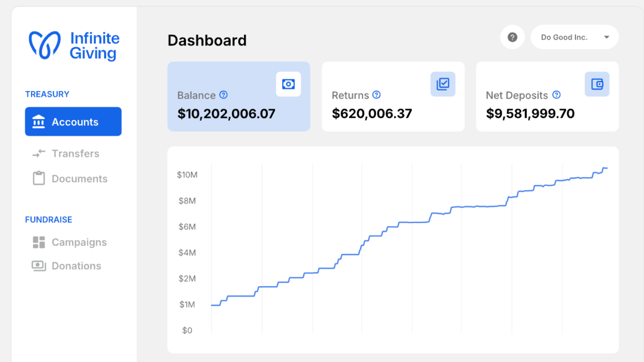Select the Returns value $620,006.37
Image resolution: width=644 pixels, height=362 pixels.
[x=372, y=114]
